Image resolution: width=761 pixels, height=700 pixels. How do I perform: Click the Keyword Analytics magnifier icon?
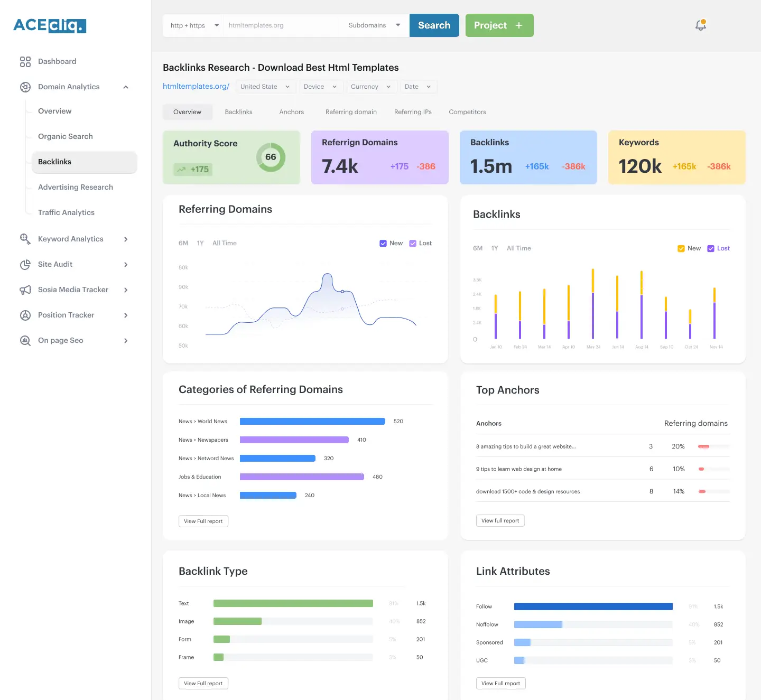25,239
